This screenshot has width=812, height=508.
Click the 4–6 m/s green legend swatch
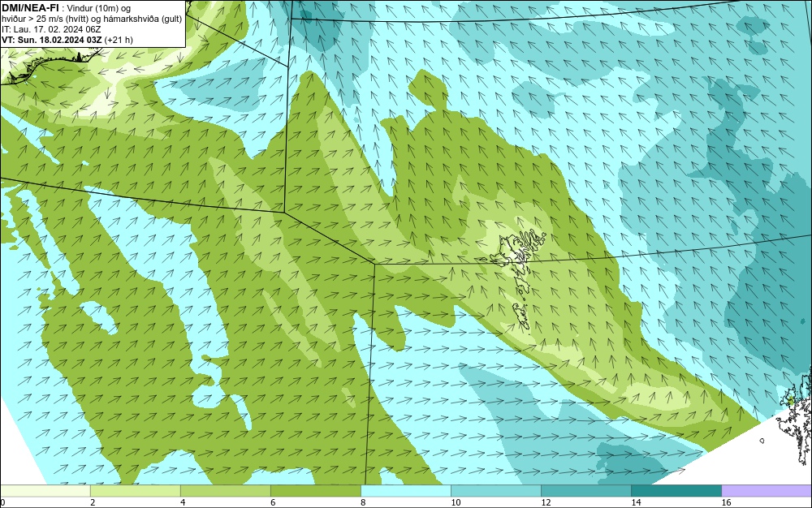tap(225, 490)
